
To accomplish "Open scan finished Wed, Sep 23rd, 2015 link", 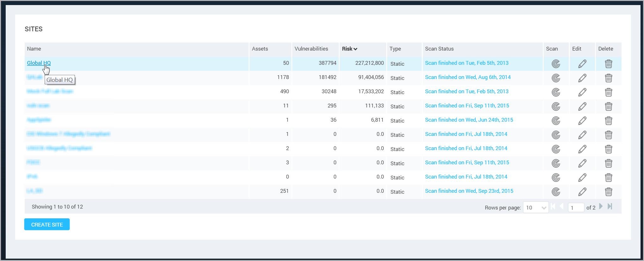I will [x=469, y=191].
